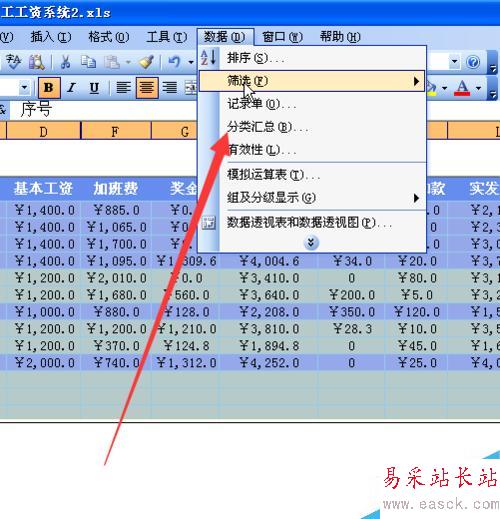Choose 记录单(O) menu entry
Viewport: 500px width, 519px height.
[x=312, y=104]
